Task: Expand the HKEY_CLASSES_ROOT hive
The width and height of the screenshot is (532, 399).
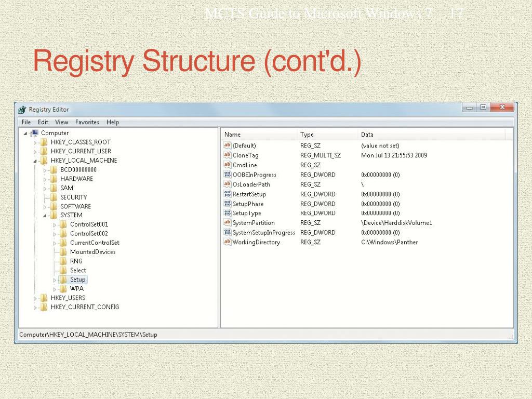Action: 35,142
